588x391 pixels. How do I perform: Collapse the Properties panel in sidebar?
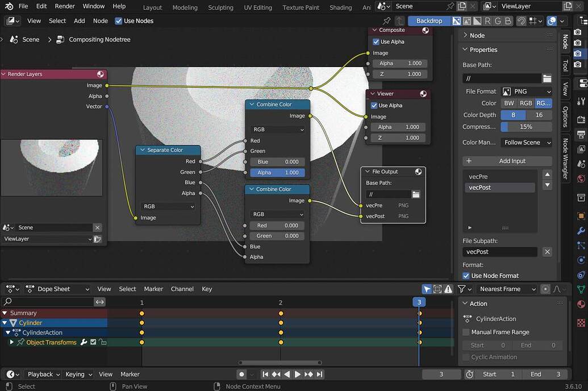(x=465, y=49)
